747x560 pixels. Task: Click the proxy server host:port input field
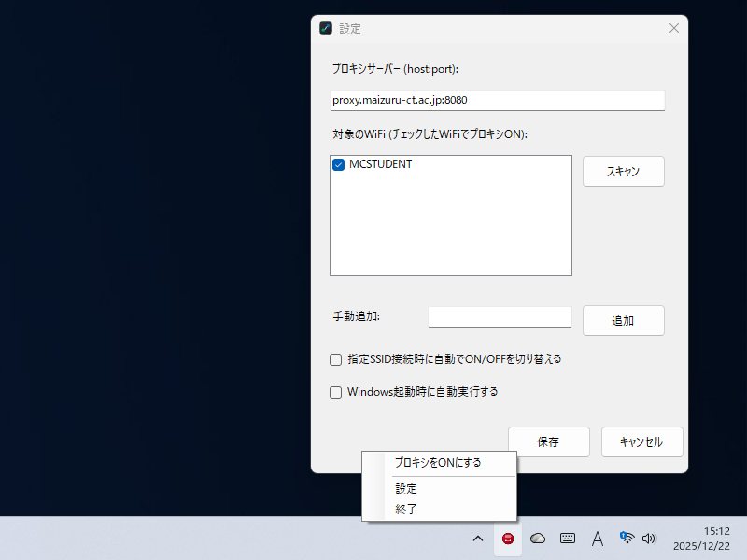[497, 100]
